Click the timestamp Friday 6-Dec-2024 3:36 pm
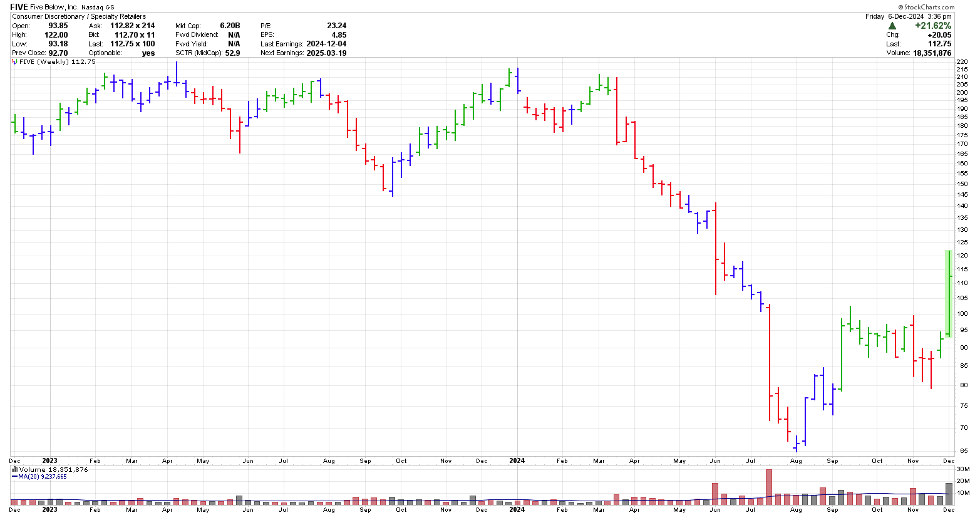 tap(909, 16)
